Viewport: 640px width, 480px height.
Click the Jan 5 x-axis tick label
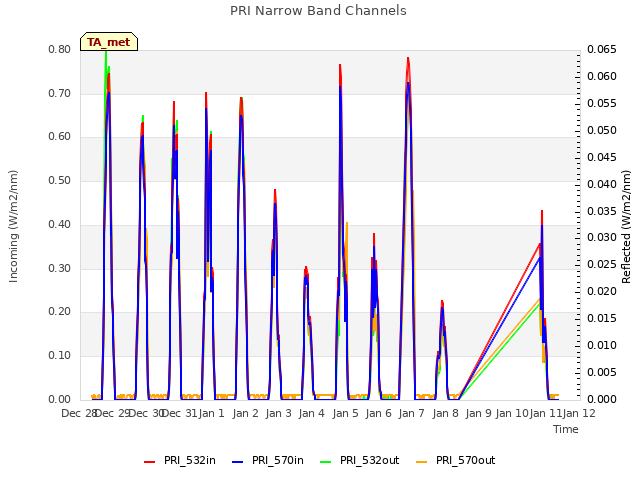pos(345,413)
